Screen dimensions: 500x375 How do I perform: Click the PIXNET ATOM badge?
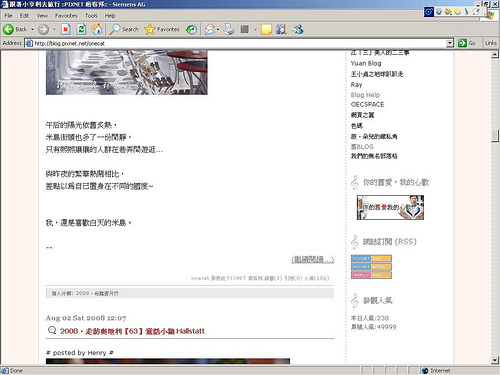371,267
